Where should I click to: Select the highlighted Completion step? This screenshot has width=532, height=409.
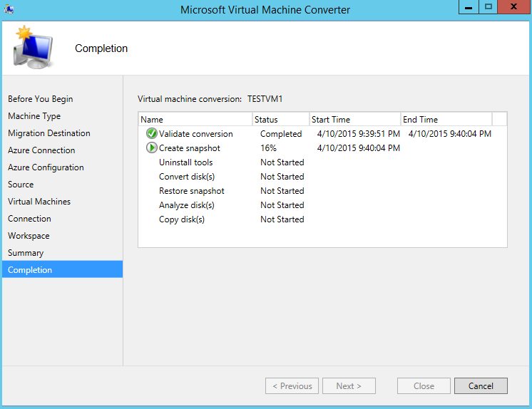63,269
